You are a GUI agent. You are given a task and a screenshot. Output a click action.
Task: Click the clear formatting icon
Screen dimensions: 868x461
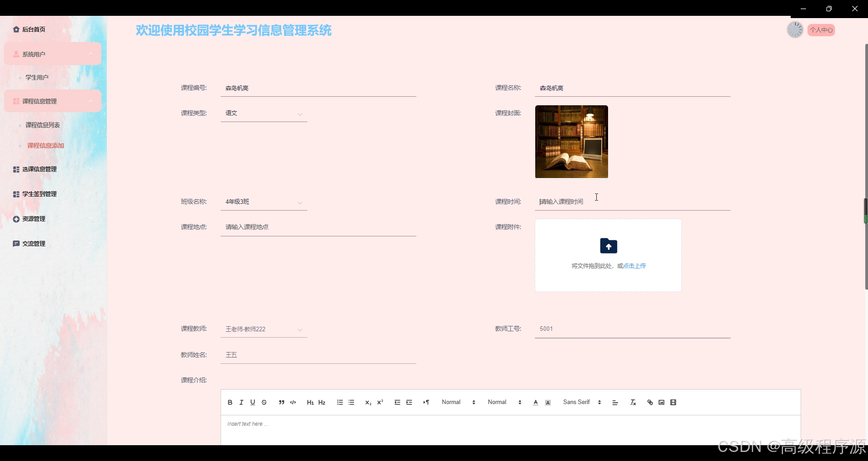click(632, 402)
